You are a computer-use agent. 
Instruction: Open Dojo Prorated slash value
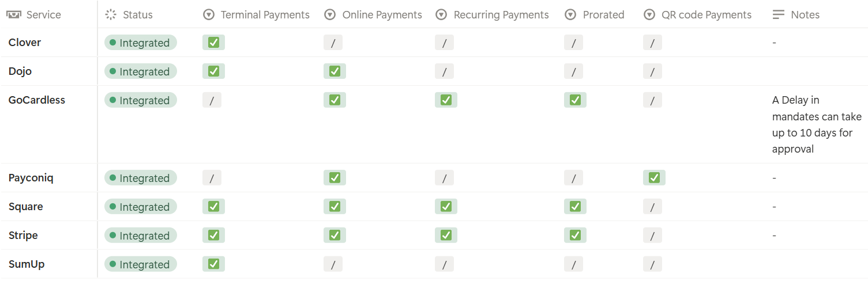573,71
